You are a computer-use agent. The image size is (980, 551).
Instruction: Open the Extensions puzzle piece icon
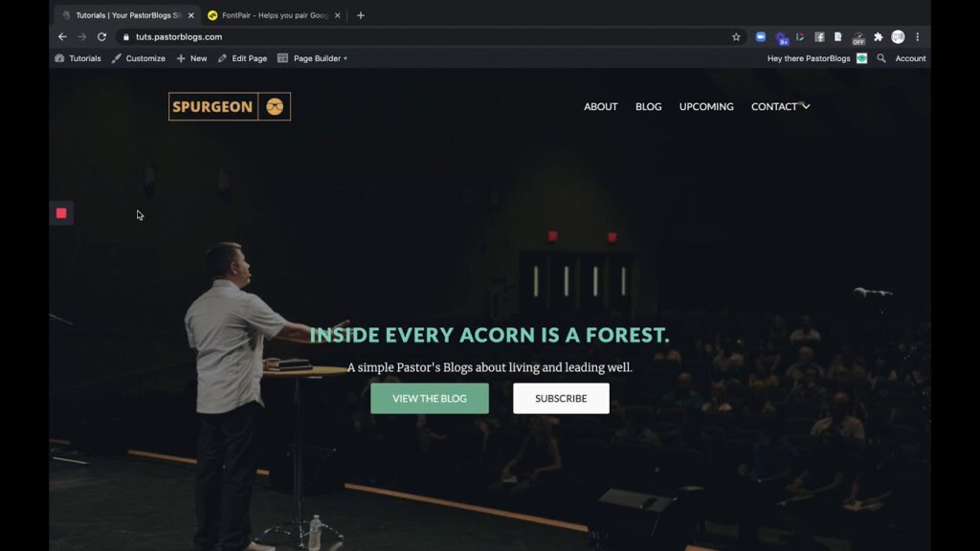[x=879, y=37]
